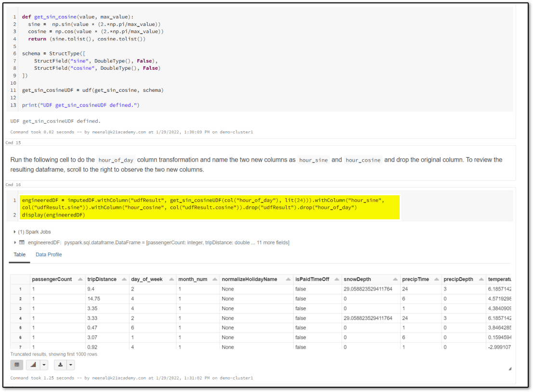
Task: Switch to the Data Profile tab
Action: (x=48, y=254)
